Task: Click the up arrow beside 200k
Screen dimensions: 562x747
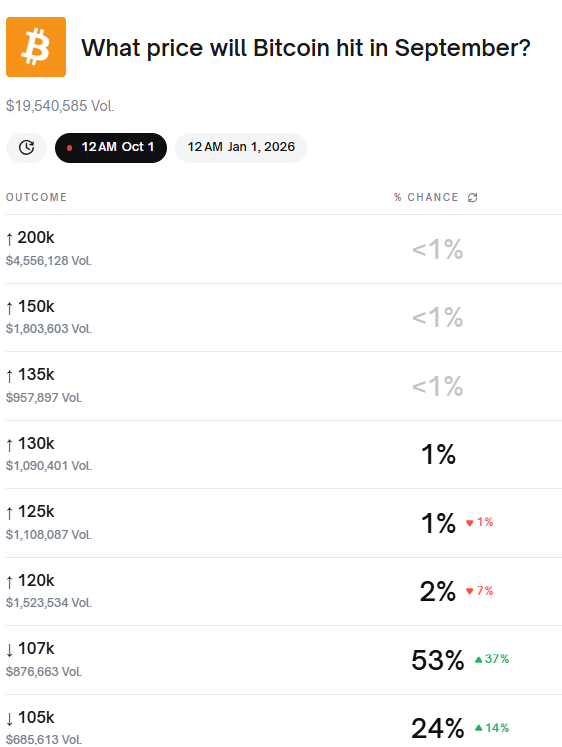Action: [10, 238]
